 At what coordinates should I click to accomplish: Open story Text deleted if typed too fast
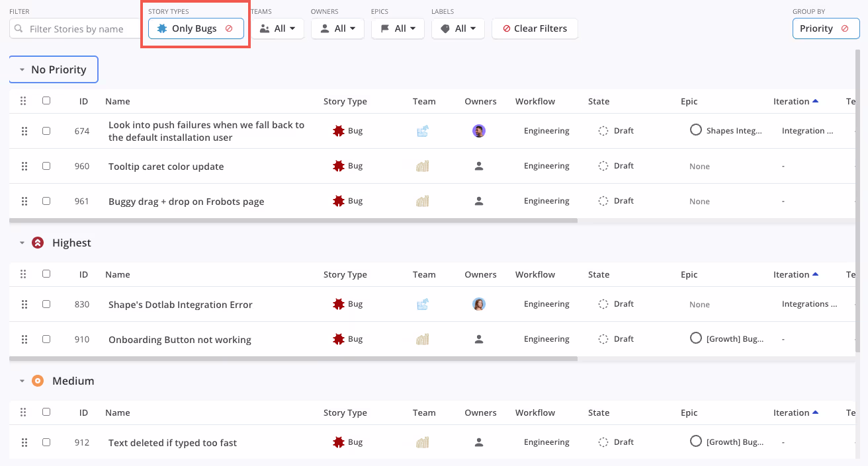173,443
